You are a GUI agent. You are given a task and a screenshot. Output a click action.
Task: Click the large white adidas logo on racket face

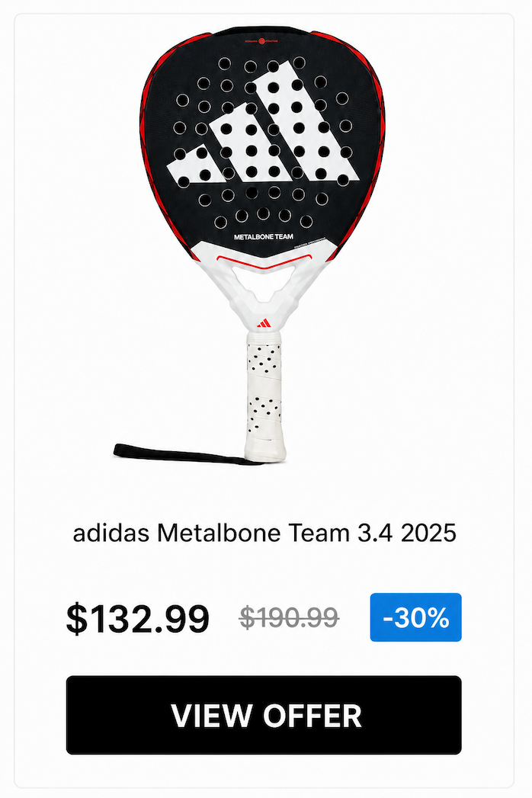pos(263,123)
